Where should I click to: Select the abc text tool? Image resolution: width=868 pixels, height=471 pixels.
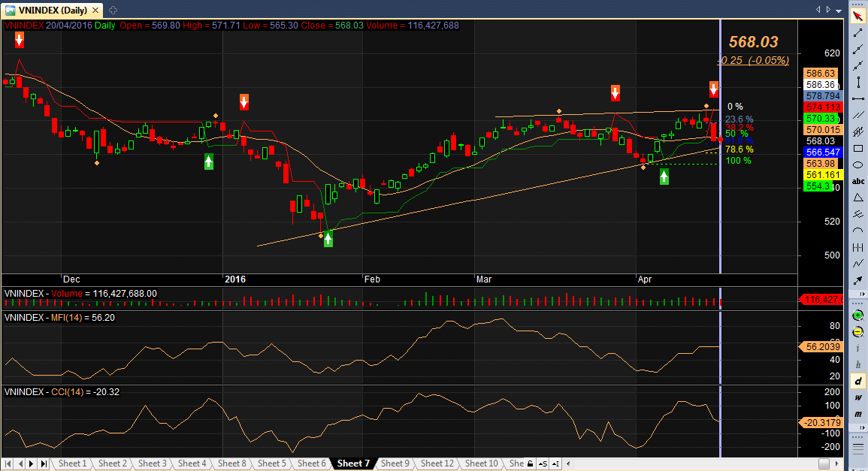pos(858,181)
